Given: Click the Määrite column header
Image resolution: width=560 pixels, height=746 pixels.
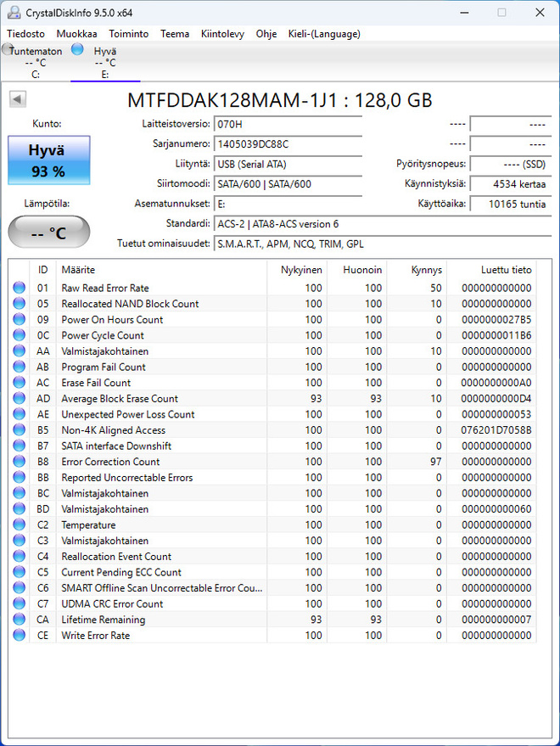Looking at the screenshot, I should [161, 270].
